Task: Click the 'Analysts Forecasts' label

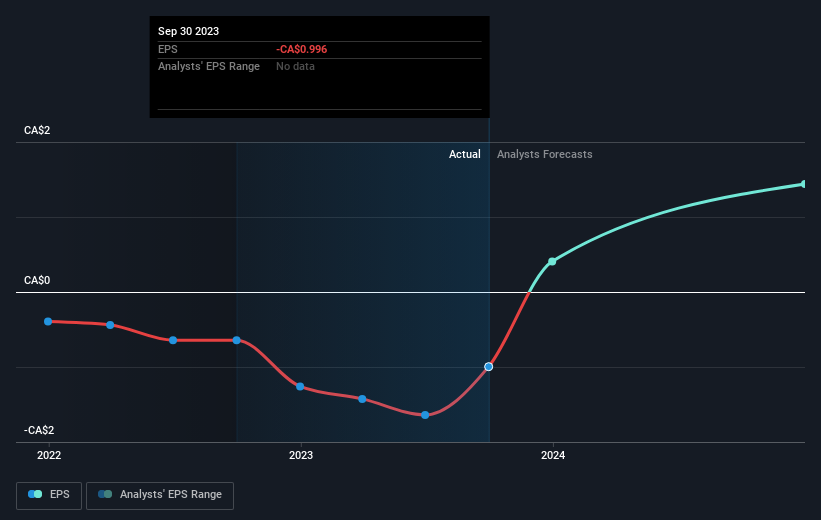Action: [x=545, y=154]
